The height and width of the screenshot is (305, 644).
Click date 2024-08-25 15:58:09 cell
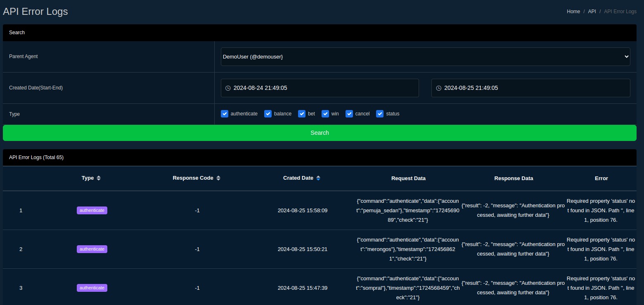pyautogui.click(x=303, y=211)
